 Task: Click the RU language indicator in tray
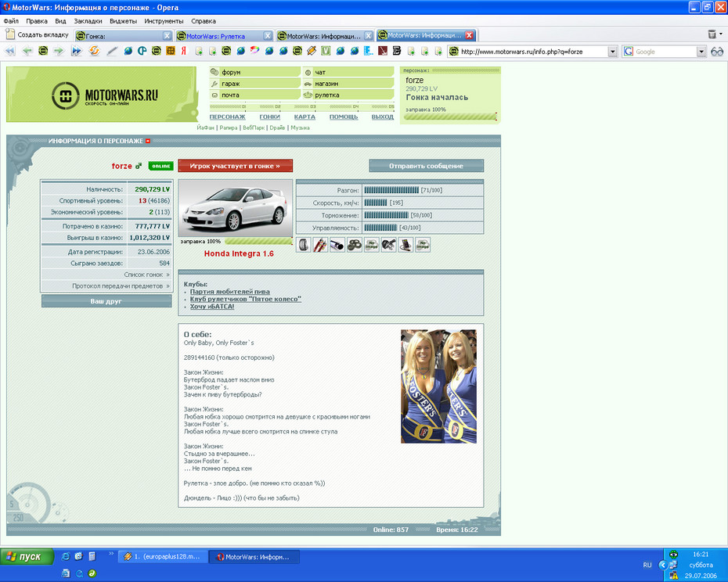coord(647,565)
